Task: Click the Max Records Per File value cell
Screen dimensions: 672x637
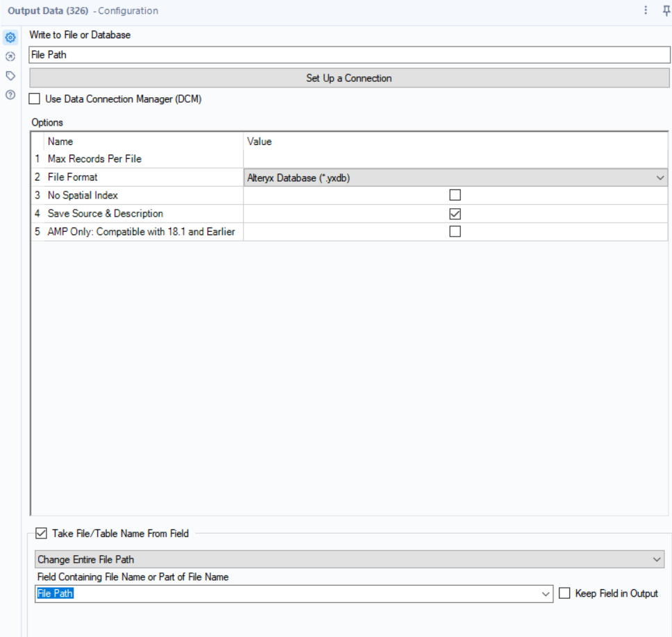Action: click(x=451, y=158)
